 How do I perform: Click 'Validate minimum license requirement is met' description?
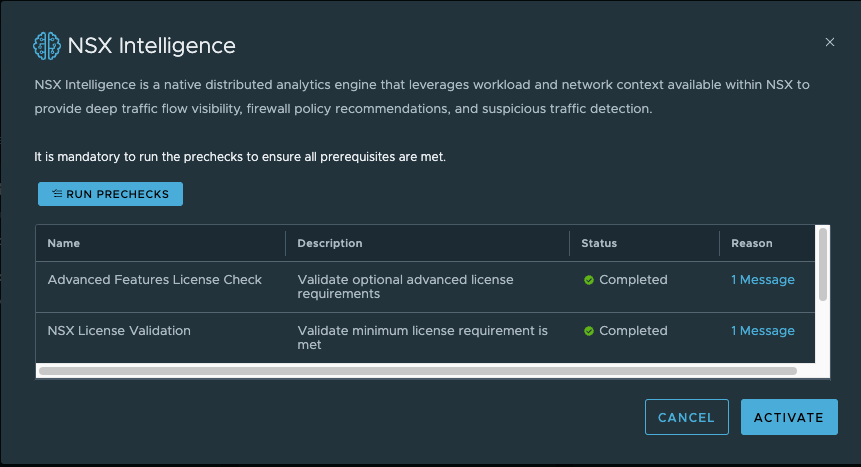click(x=422, y=337)
